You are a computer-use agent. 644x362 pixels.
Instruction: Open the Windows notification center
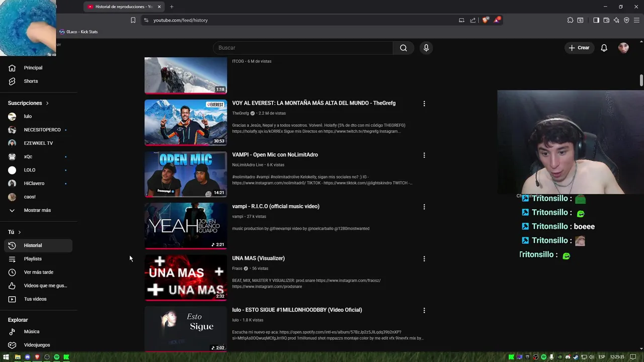[633, 357]
